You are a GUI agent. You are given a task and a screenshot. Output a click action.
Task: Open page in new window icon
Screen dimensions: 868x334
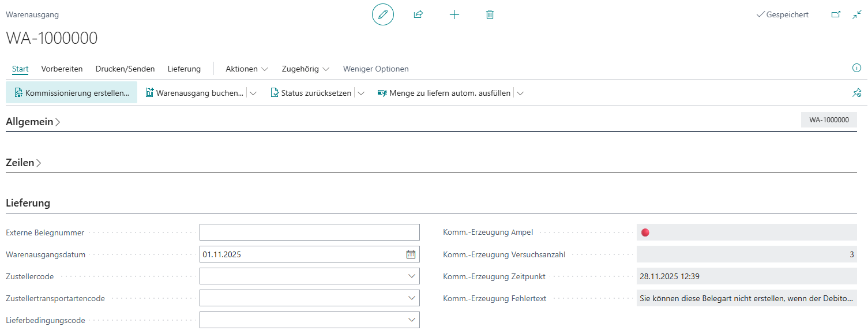coord(836,15)
